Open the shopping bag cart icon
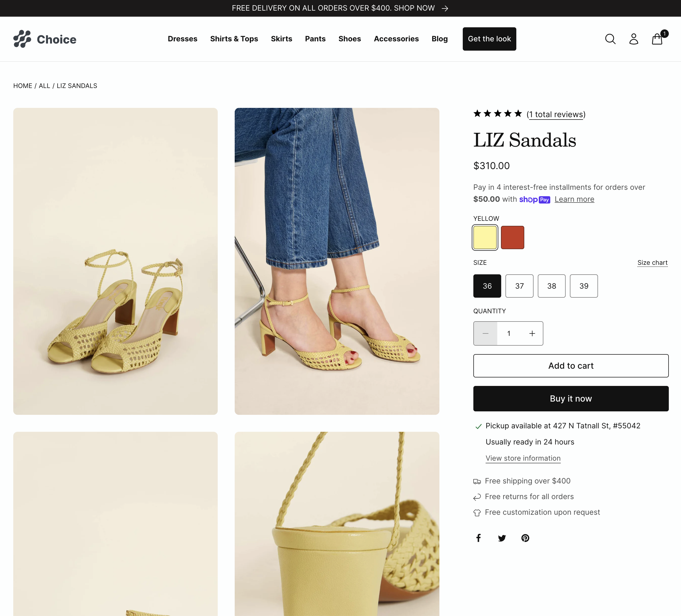Image resolution: width=681 pixels, height=616 pixels. (657, 39)
